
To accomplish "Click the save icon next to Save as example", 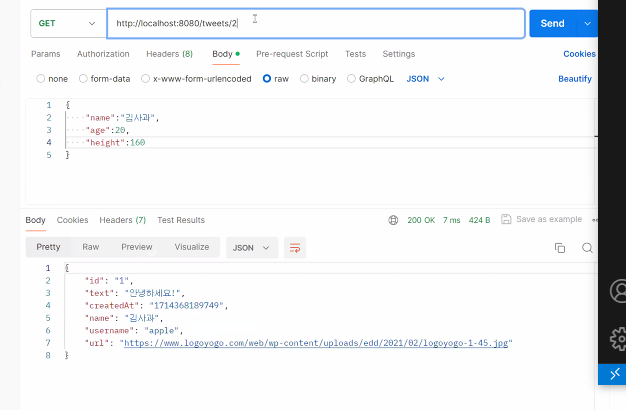I will tap(506, 219).
